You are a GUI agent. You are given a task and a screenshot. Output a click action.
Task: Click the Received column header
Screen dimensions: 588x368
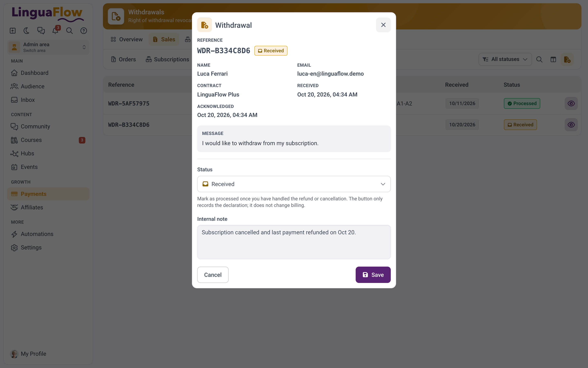457,85
